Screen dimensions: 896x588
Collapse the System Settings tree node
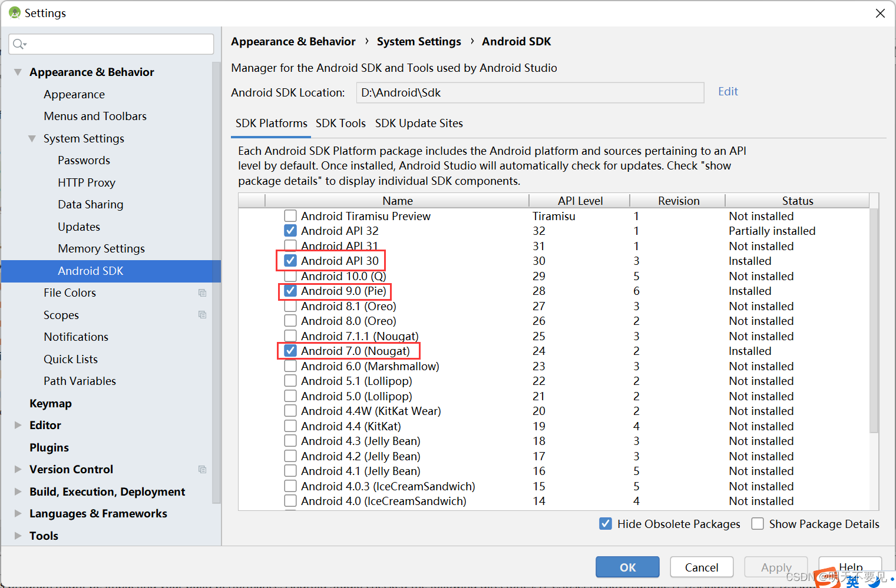click(x=32, y=138)
